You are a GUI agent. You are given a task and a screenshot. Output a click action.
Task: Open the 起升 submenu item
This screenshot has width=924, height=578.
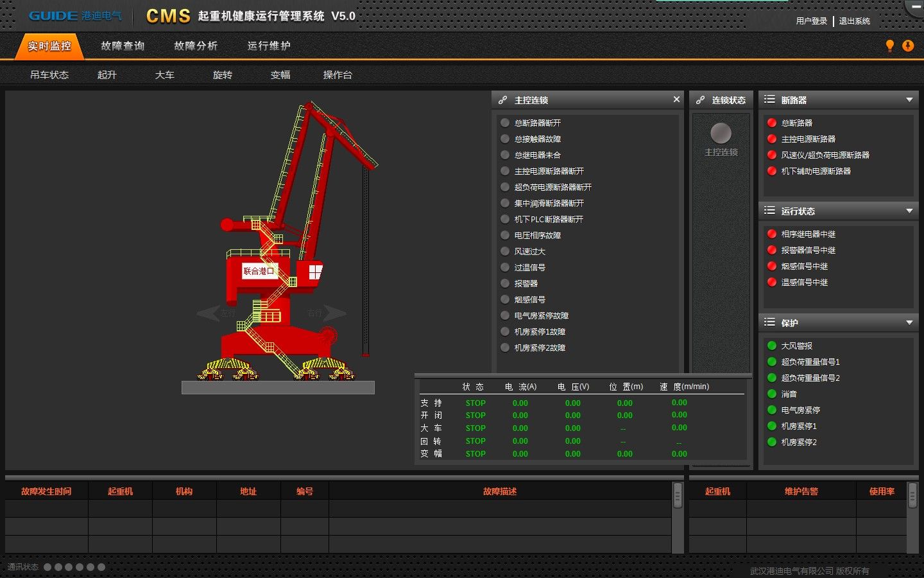(x=107, y=75)
